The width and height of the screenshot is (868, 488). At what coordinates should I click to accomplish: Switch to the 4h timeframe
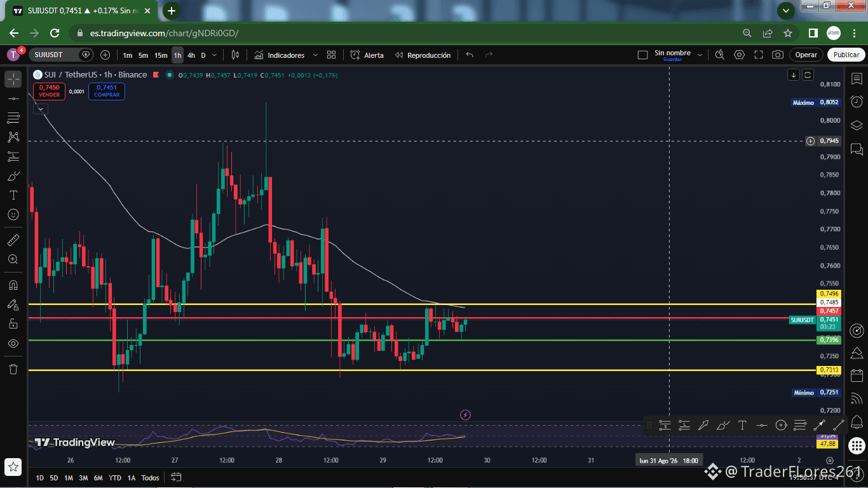point(191,55)
